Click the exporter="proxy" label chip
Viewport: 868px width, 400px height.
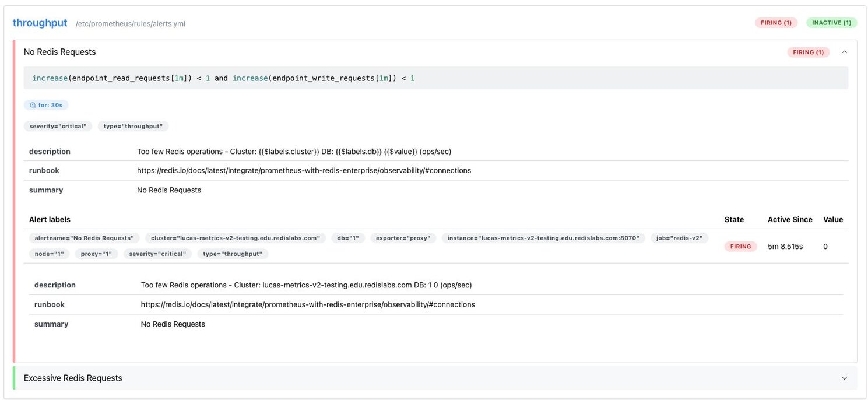403,238
